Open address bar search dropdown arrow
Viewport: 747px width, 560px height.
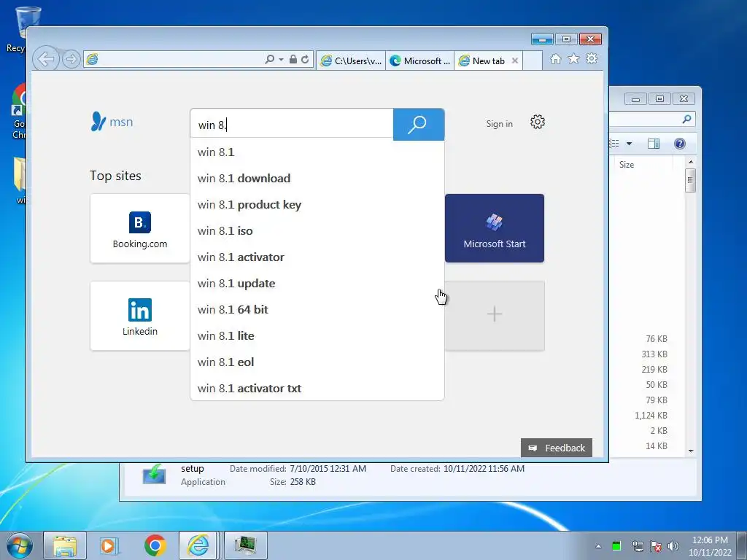click(281, 60)
